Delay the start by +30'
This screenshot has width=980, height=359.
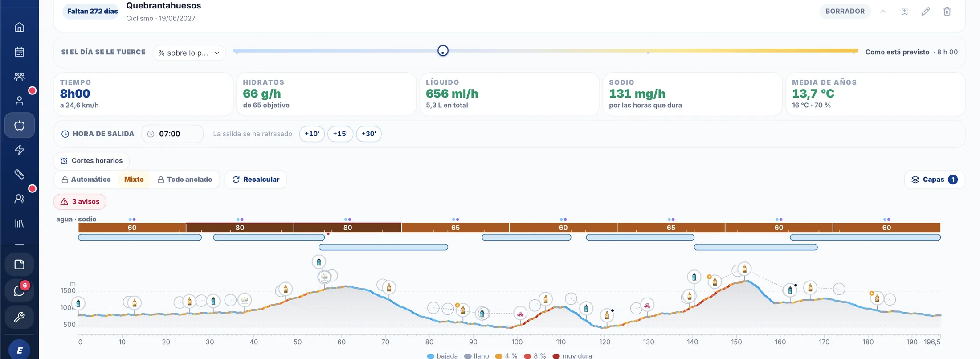[x=369, y=134]
